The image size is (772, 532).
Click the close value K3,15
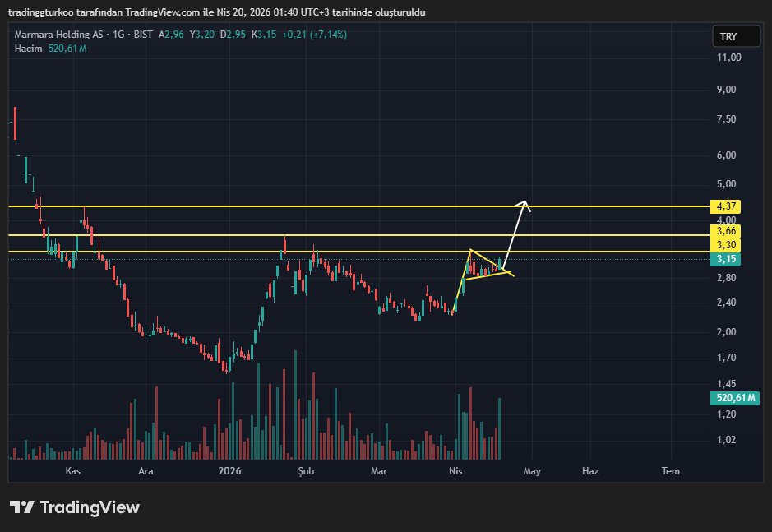coord(263,35)
